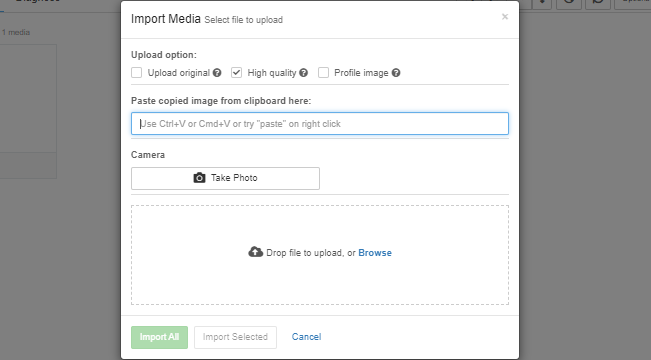This screenshot has width=651, height=360.
Task: Focus the paste-from-clipboard input field
Action: 320,123
